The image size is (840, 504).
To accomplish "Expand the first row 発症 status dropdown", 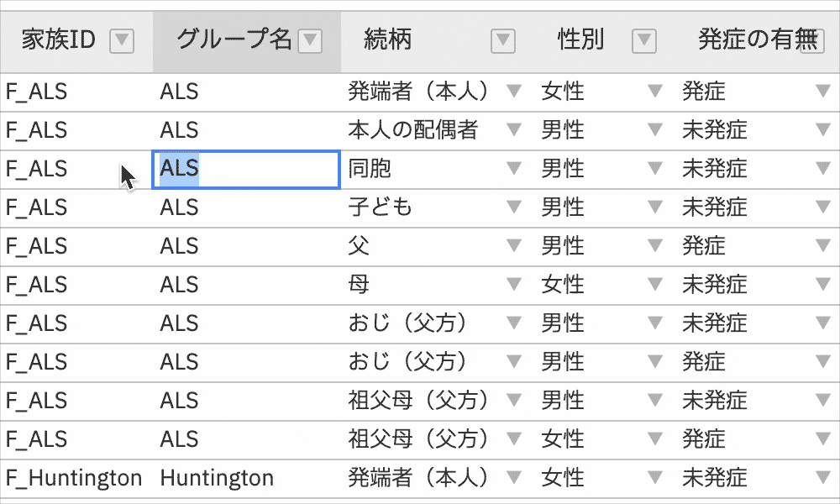I will click(823, 92).
